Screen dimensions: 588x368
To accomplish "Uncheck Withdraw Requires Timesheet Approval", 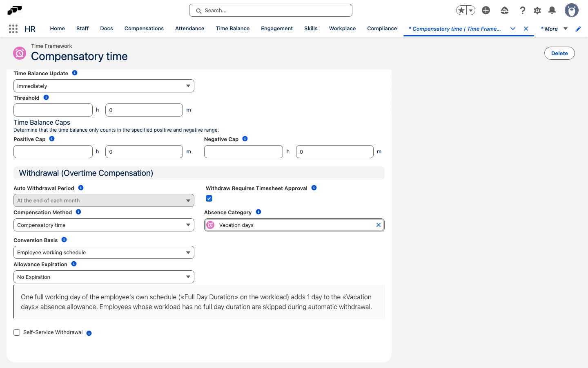I will (x=209, y=198).
